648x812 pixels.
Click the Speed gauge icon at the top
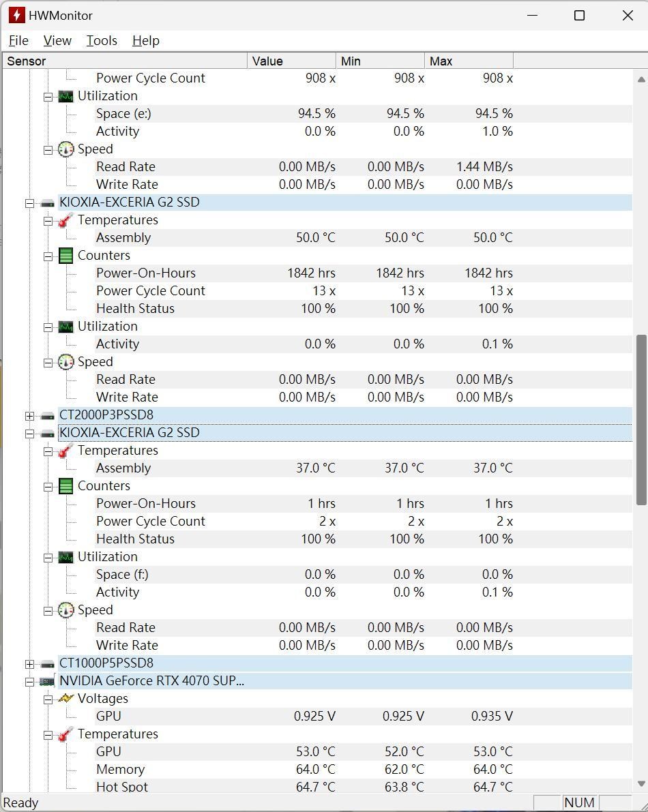(x=65, y=149)
